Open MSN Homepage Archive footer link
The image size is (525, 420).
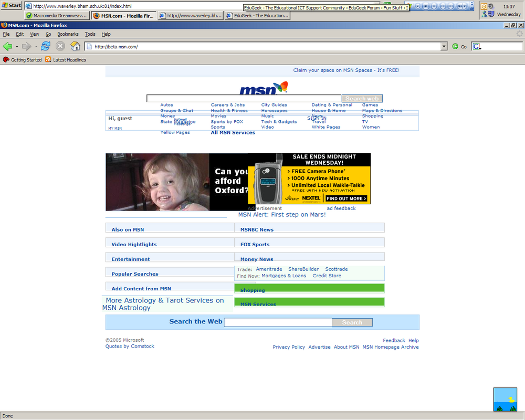pyautogui.click(x=391, y=347)
